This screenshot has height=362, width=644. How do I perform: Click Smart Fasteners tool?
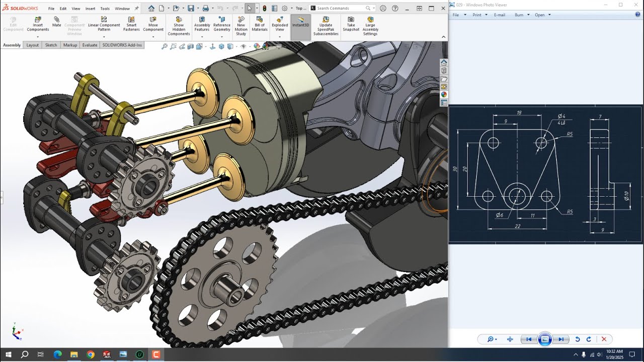pyautogui.click(x=131, y=24)
